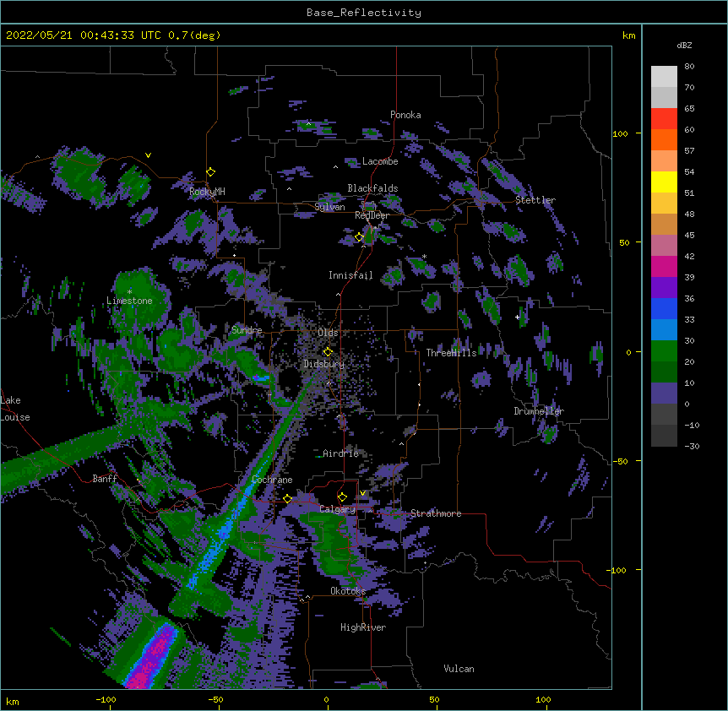
Task: Click the Base_Reflectivity title text
Action: click(x=364, y=13)
